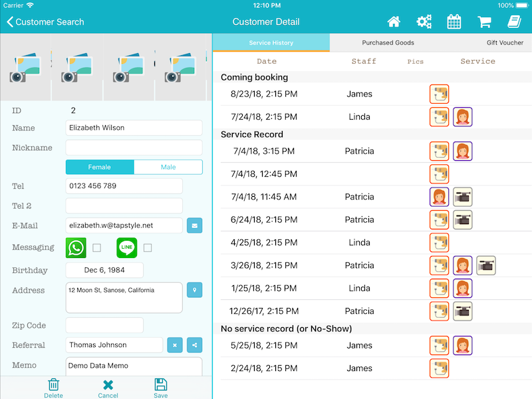Open the calendar icon in header
This screenshot has width=532, height=399.
tap(454, 22)
